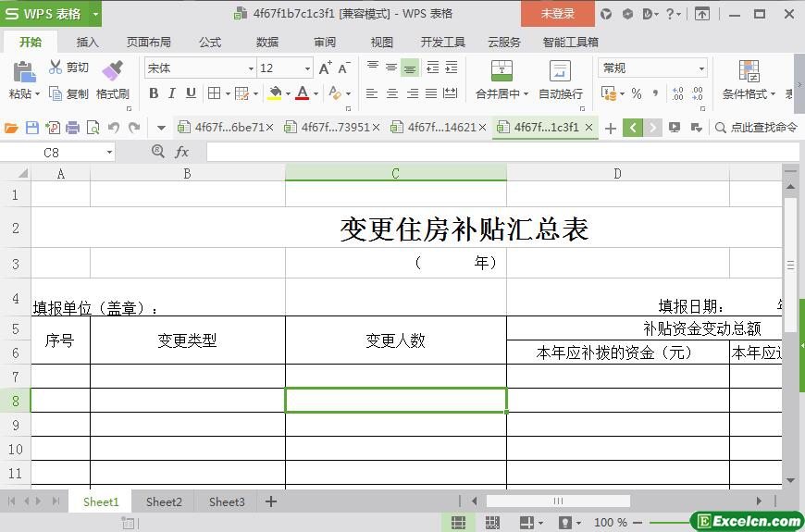
Task: Click the Name Box showing C8
Action: click(x=57, y=152)
